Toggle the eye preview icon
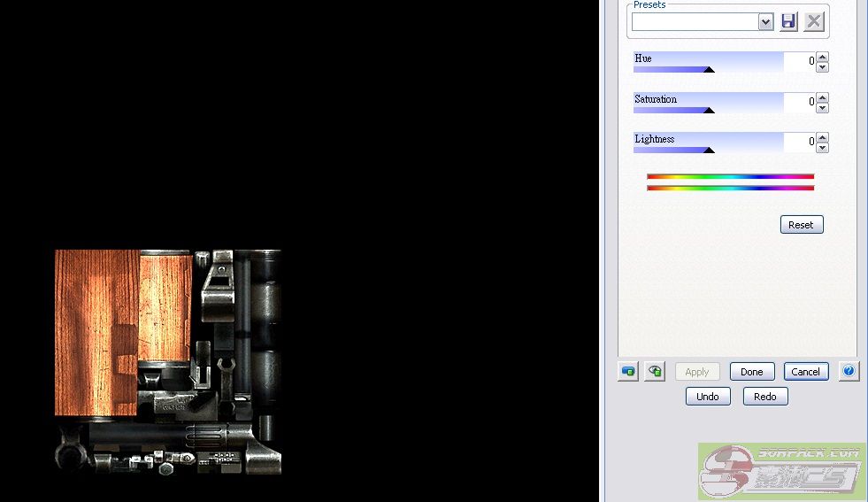This screenshot has width=868, height=502. pyautogui.click(x=655, y=372)
